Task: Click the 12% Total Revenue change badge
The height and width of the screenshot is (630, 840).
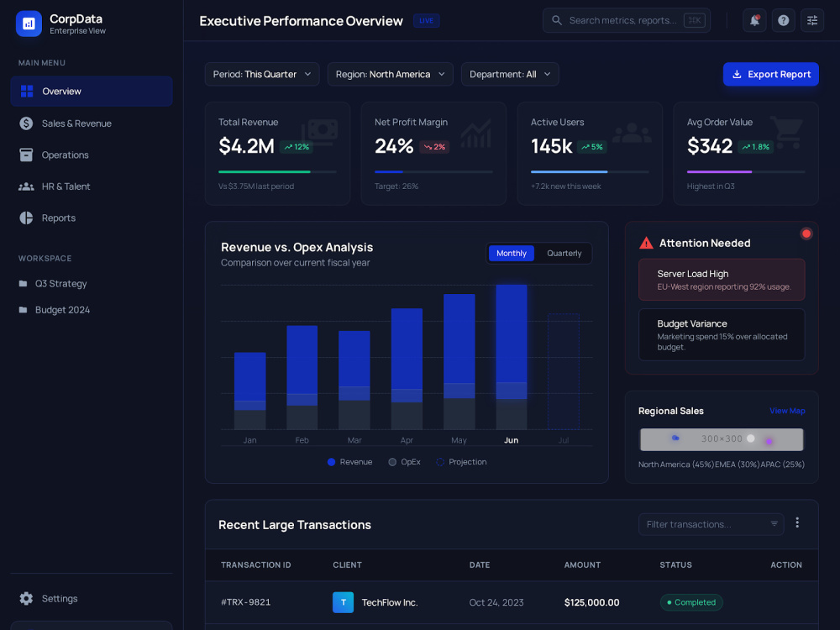Action: click(x=297, y=147)
